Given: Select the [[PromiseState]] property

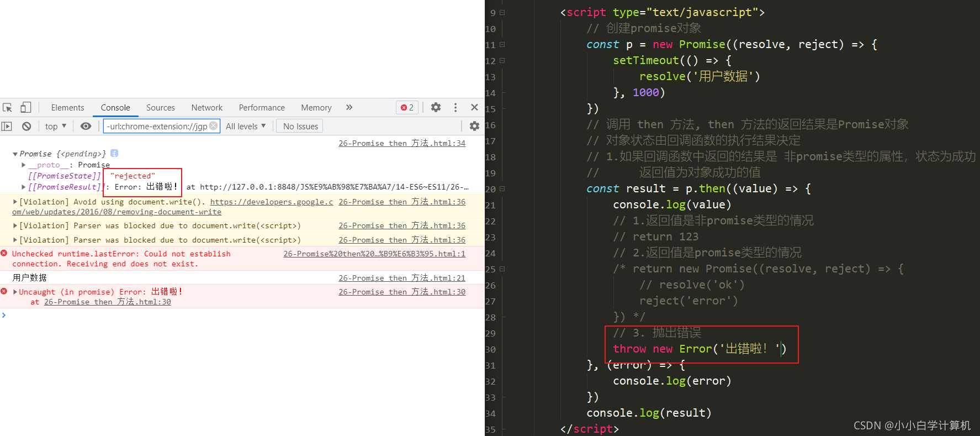Looking at the screenshot, I should point(65,176).
